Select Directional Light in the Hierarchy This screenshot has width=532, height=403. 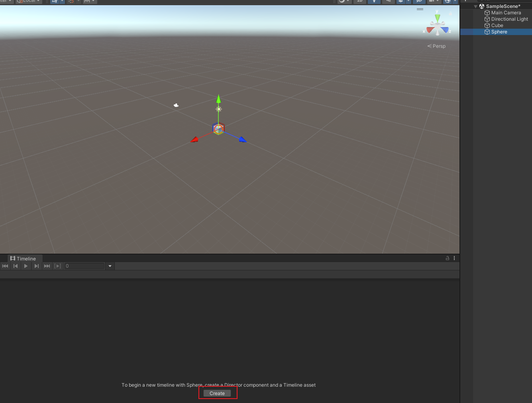[509, 19]
